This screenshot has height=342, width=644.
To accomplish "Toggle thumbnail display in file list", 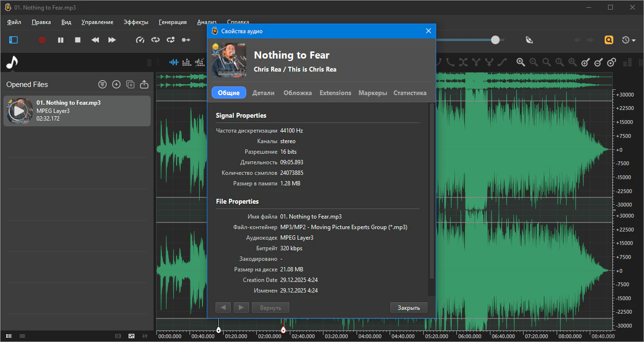I will pyautogui.click(x=131, y=336).
